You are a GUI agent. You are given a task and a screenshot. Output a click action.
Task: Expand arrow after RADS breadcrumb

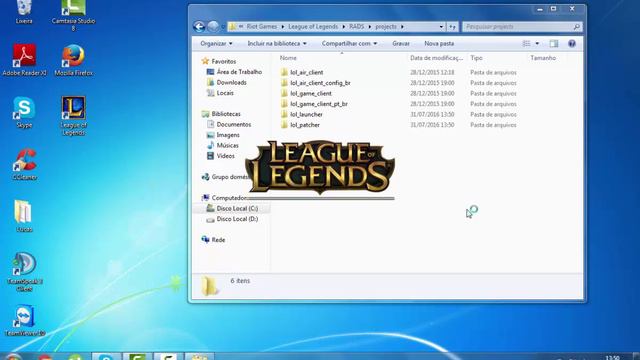[370, 27]
